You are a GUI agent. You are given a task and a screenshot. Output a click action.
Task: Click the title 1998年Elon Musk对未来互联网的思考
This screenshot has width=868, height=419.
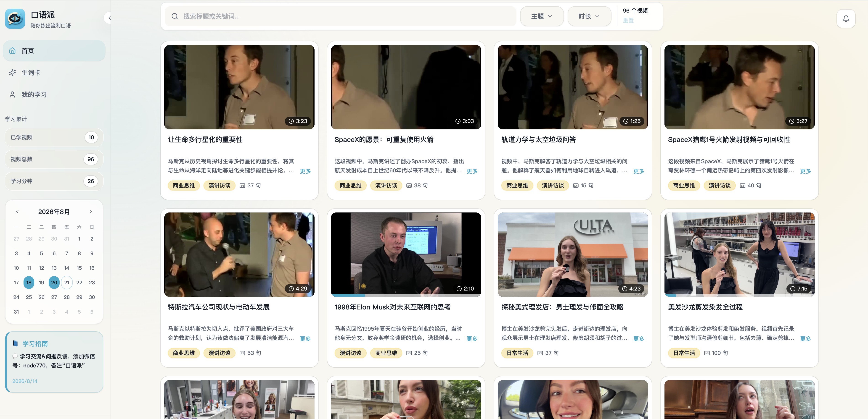(x=392, y=307)
